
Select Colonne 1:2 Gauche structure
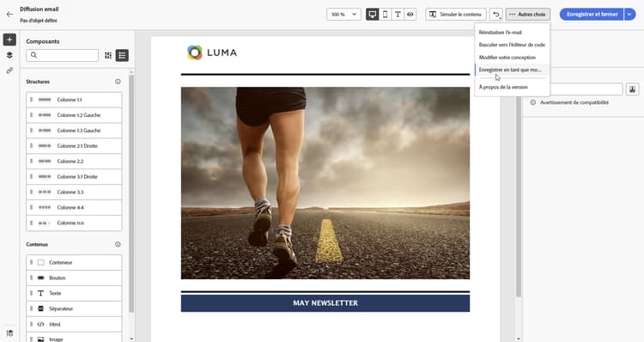[75, 115]
